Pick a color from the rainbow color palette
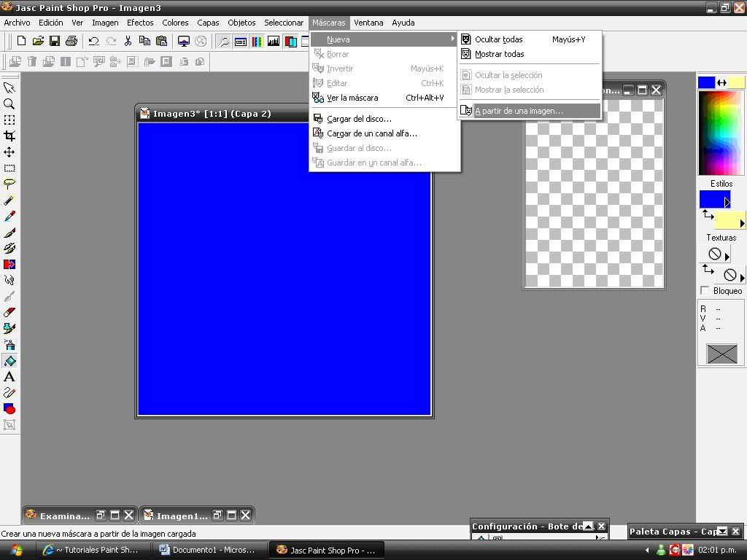The height and width of the screenshot is (560, 747). point(721,131)
